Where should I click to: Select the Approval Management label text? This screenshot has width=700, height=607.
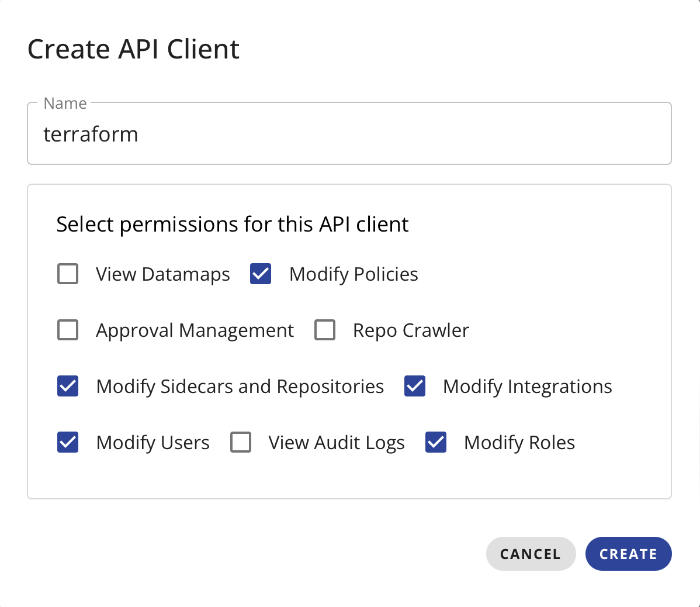[x=195, y=330]
